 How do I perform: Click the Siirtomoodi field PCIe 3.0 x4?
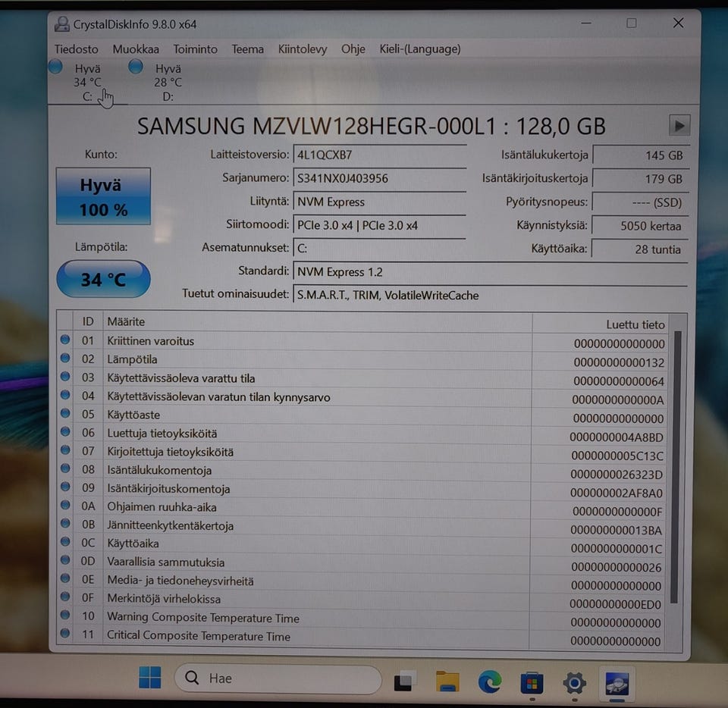pyautogui.click(x=380, y=225)
